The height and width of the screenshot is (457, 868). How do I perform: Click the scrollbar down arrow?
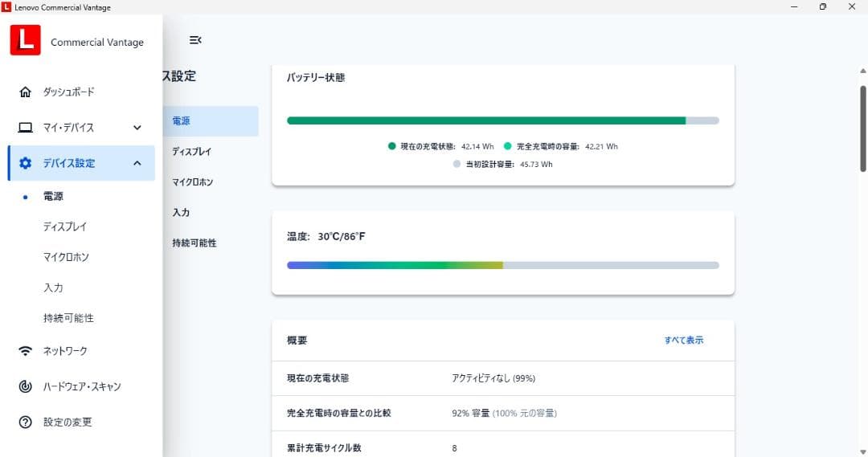863,452
